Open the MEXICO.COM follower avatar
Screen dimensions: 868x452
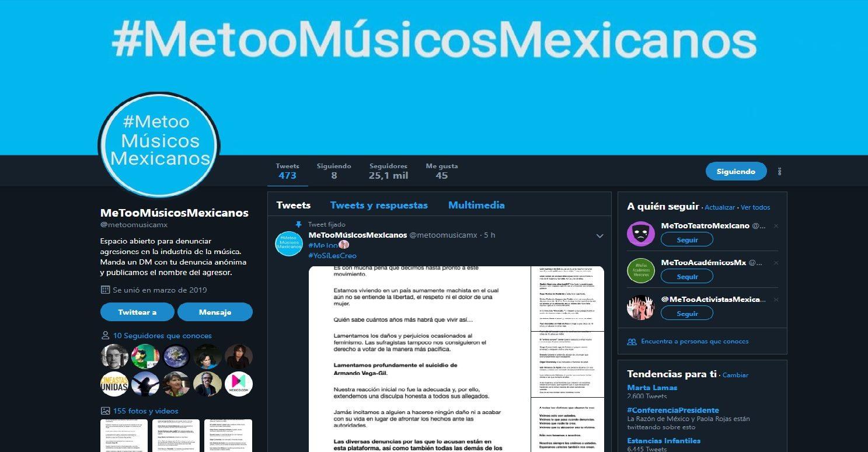[x=239, y=384]
